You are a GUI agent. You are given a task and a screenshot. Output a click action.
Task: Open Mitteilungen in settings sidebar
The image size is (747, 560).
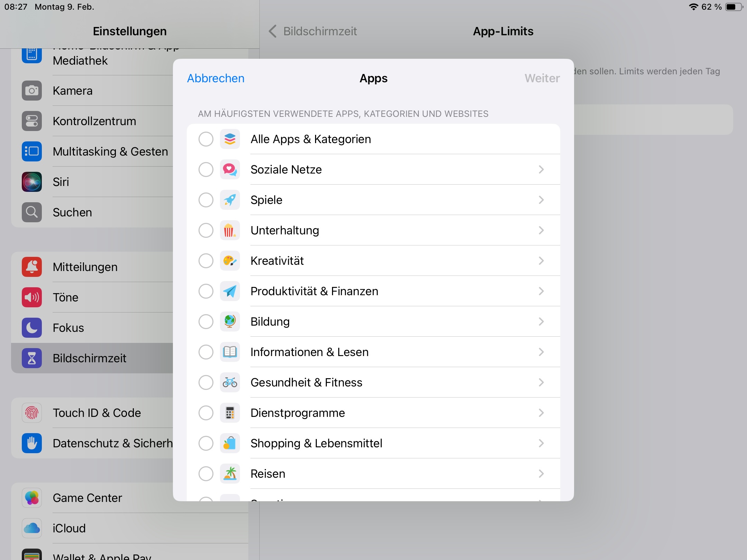(92, 267)
